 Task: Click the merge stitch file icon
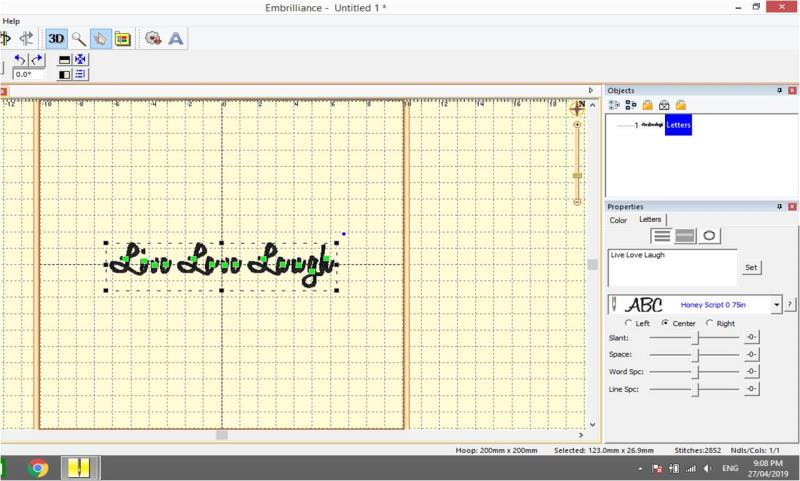point(153,38)
